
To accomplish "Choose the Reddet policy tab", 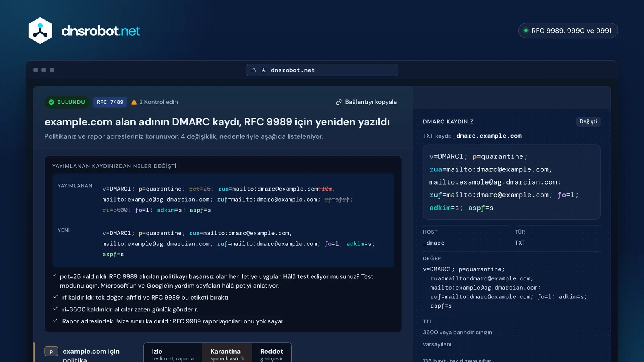I will point(272,354).
